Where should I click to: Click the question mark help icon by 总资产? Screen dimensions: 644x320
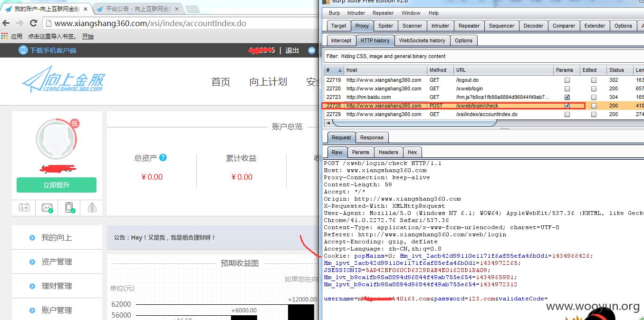tap(163, 157)
